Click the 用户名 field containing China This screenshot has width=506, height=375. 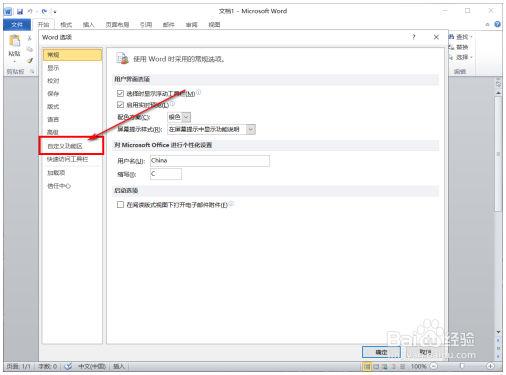pos(210,161)
